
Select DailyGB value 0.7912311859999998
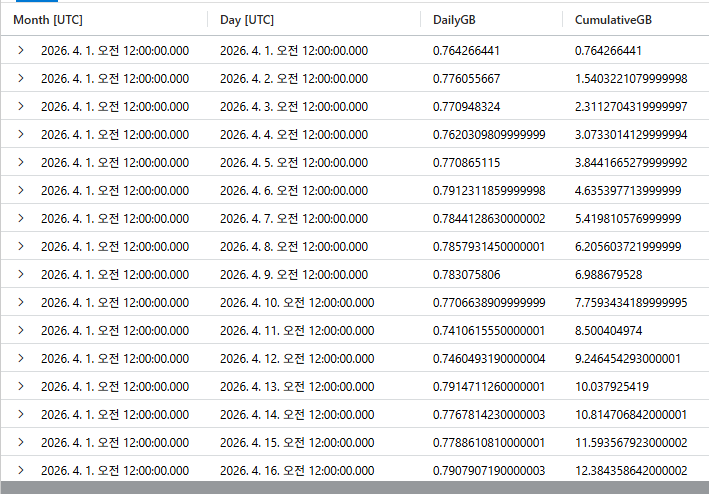point(489,191)
